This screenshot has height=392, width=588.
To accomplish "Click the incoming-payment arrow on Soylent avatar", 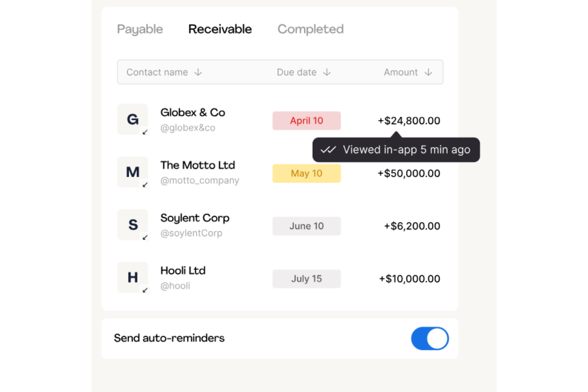I will tap(145, 238).
